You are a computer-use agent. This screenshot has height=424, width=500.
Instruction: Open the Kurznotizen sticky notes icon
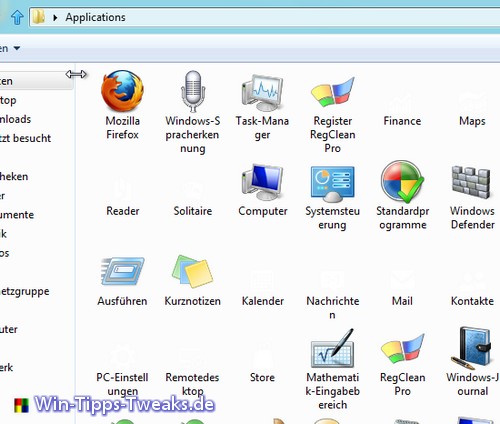pos(193,271)
